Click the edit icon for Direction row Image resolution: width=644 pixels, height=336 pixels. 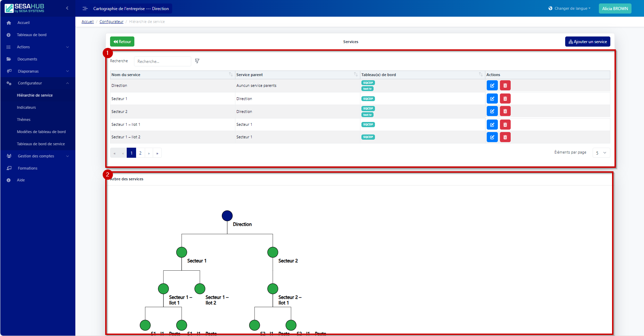(x=492, y=85)
